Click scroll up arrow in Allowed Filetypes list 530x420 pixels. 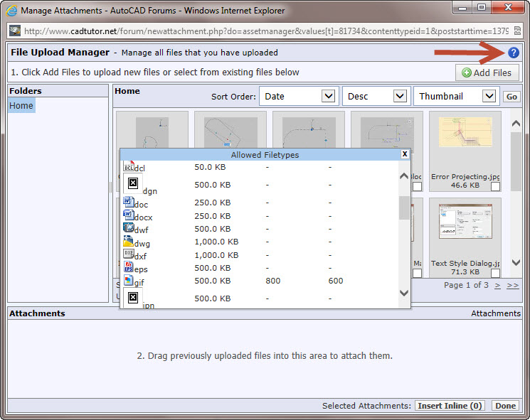point(404,176)
